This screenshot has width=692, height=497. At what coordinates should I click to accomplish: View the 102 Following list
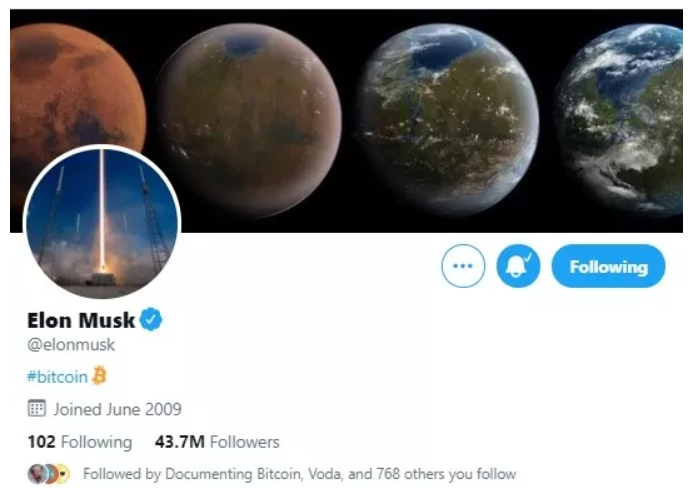pyautogui.click(x=79, y=441)
